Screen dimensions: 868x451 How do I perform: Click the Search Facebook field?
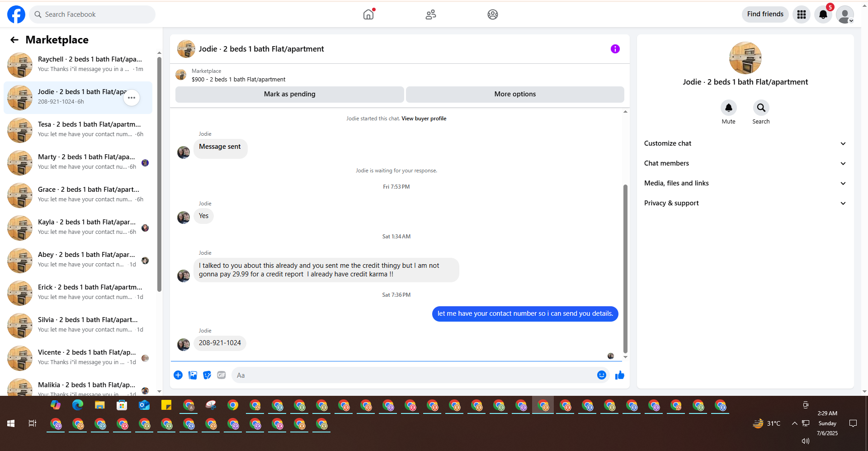coord(92,14)
